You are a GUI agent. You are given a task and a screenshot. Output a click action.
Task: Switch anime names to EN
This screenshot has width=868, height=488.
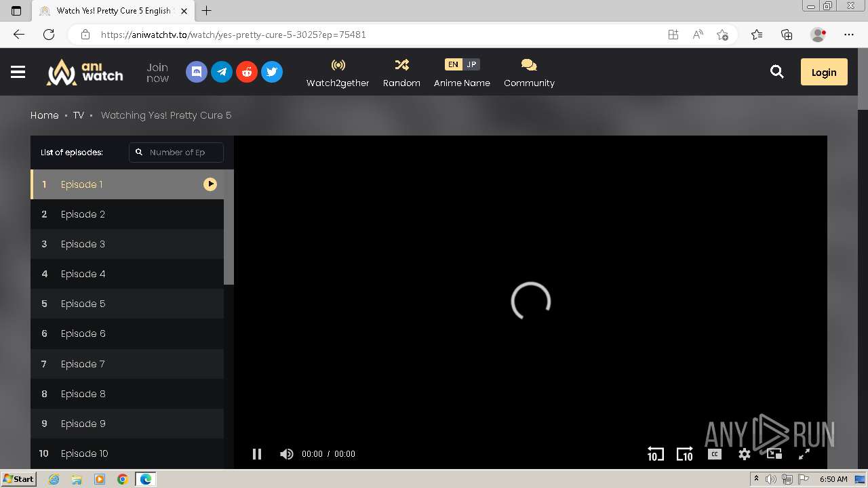(453, 64)
